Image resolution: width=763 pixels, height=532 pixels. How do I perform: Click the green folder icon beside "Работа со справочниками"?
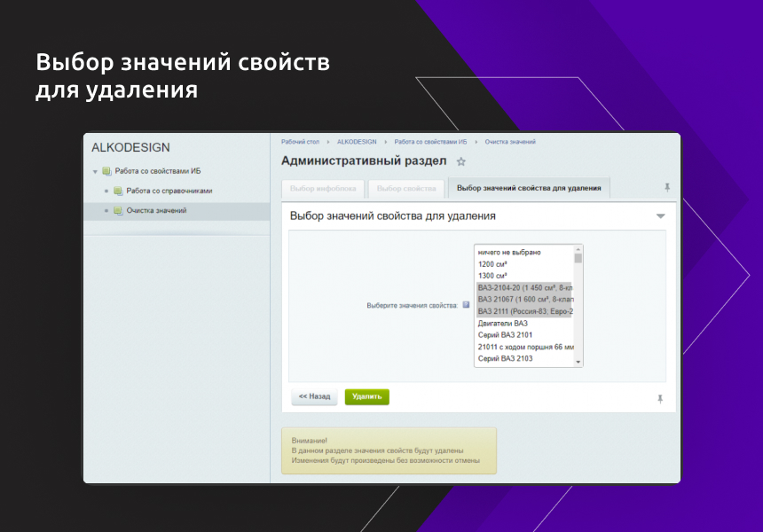[118, 191]
